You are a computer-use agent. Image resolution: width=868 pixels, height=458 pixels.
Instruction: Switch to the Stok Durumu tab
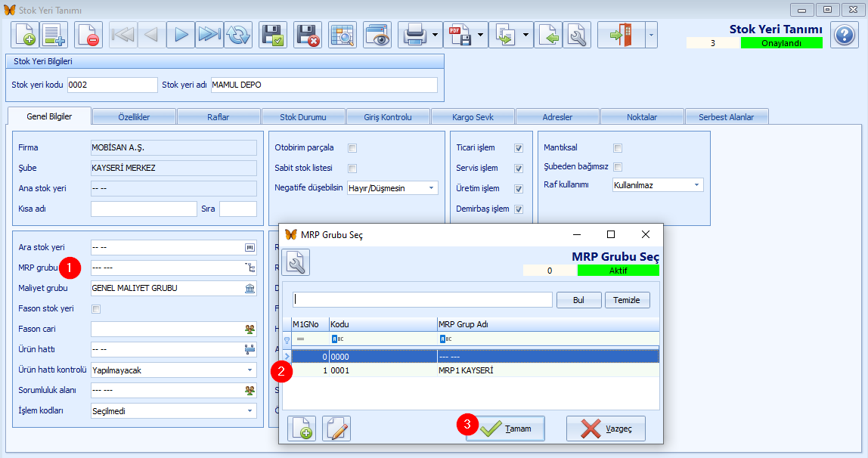(x=302, y=116)
